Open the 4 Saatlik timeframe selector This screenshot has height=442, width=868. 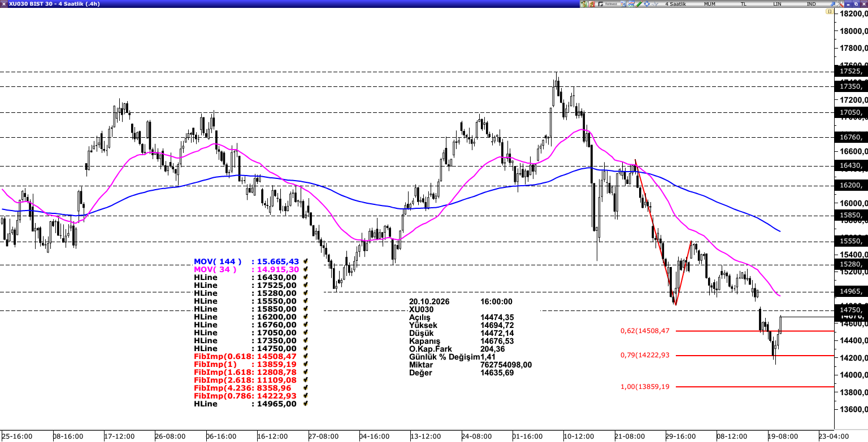(x=675, y=4)
